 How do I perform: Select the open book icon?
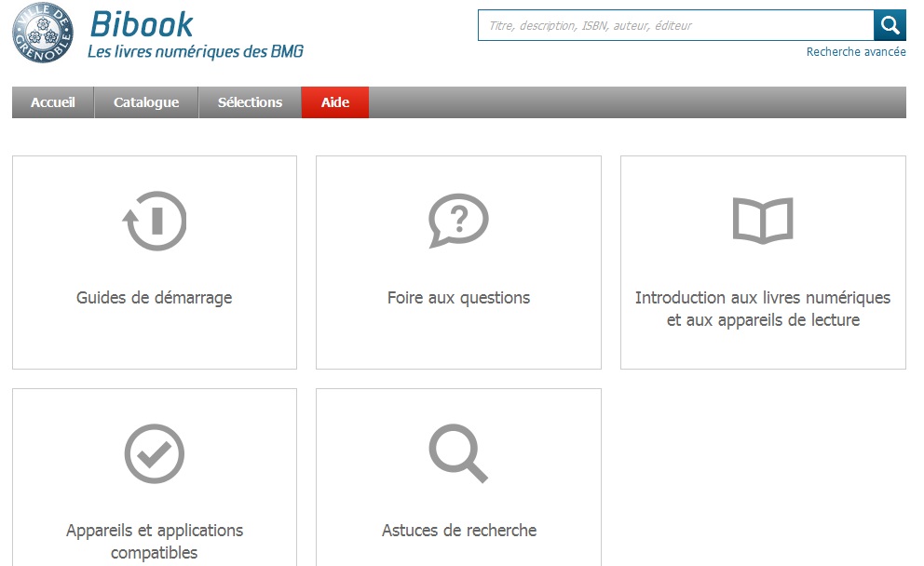(762, 221)
